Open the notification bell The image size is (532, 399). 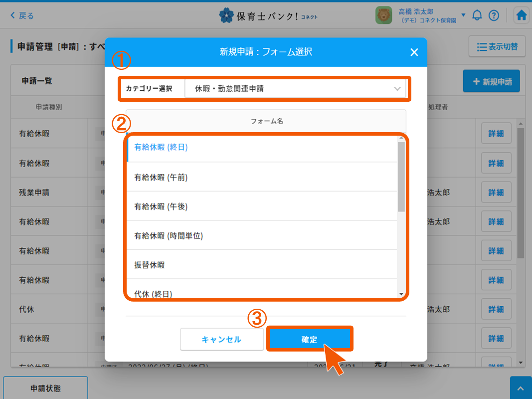pyautogui.click(x=477, y=15)
